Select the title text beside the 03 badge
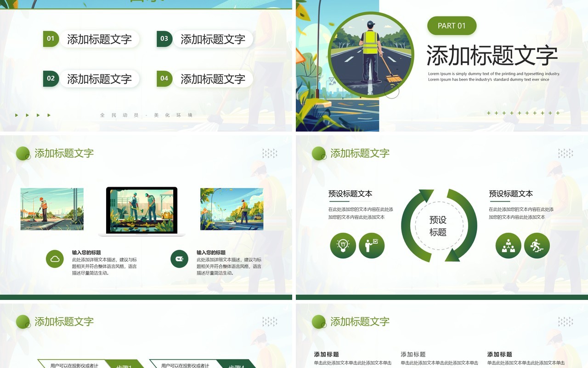The width and height of the screenshot is (588, 368). click(x=213, y=39)
